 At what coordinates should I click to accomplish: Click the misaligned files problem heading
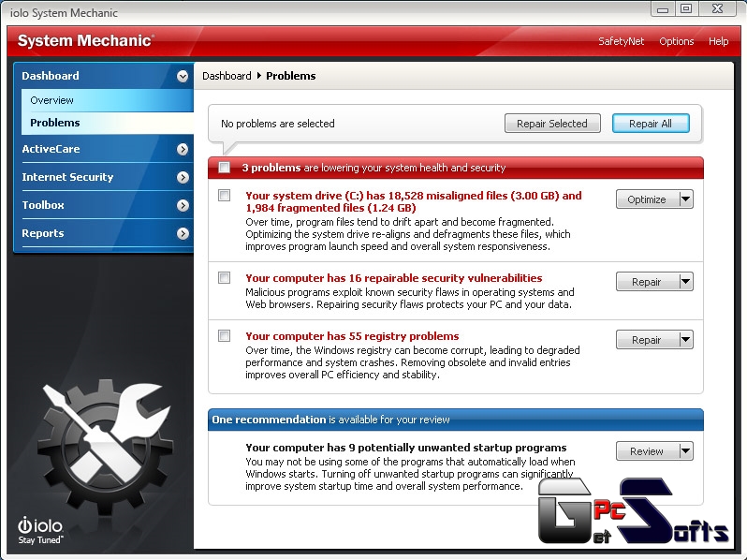(x=414, y=201)
